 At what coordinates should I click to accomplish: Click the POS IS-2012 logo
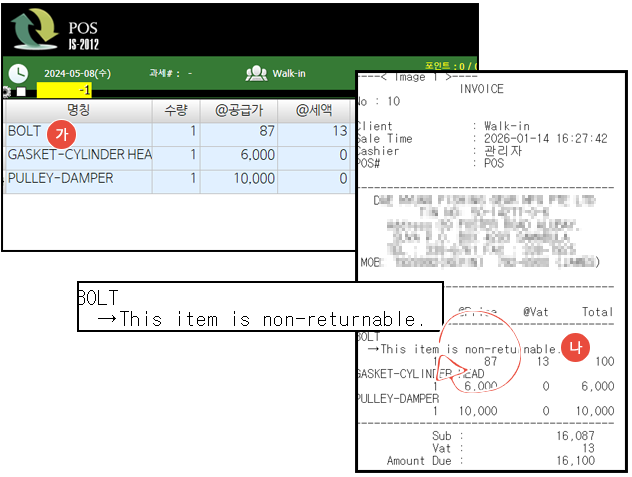[55, 30]
